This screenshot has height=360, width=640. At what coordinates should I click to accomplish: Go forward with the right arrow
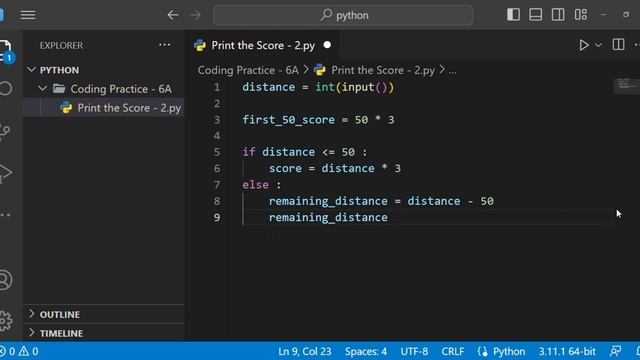tap(196, 15)
